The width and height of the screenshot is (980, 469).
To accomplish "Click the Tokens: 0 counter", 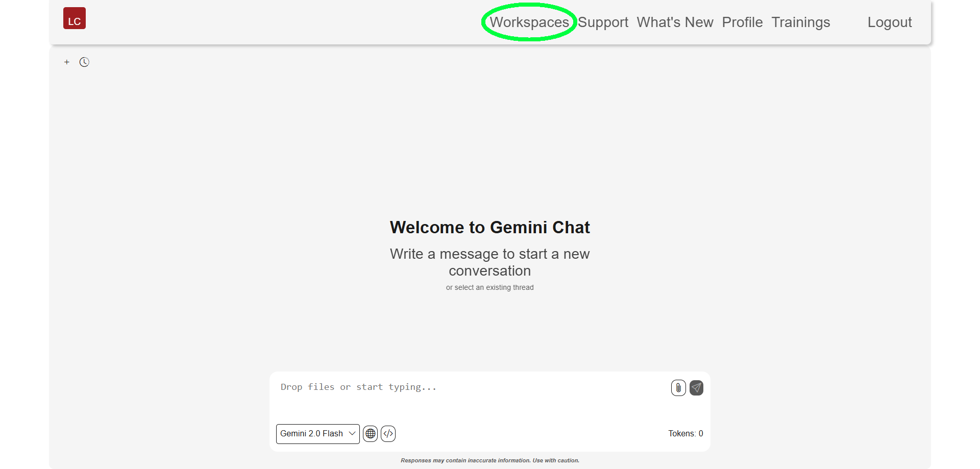I will pos(685,434).
